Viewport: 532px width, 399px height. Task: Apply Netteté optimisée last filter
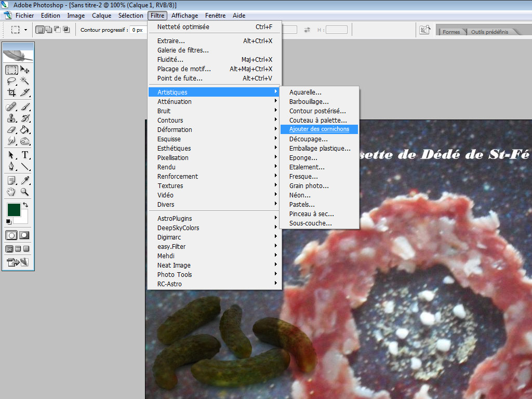tap(215, 27)
